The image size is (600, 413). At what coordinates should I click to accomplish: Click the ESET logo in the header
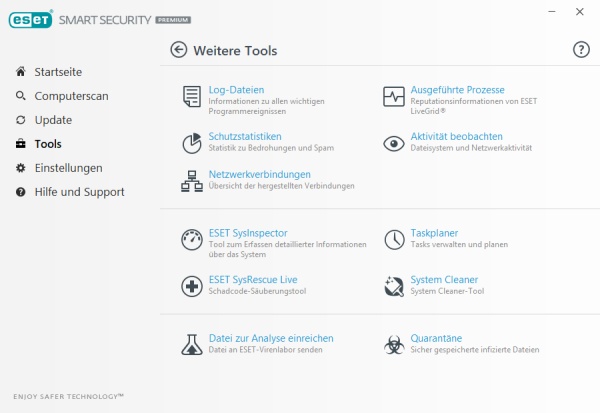tap(31, 20)
